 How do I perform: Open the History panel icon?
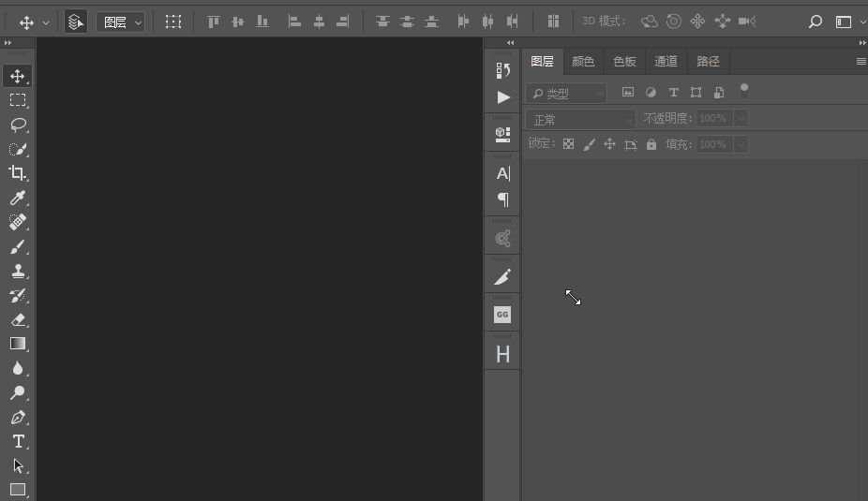[502, 70]
